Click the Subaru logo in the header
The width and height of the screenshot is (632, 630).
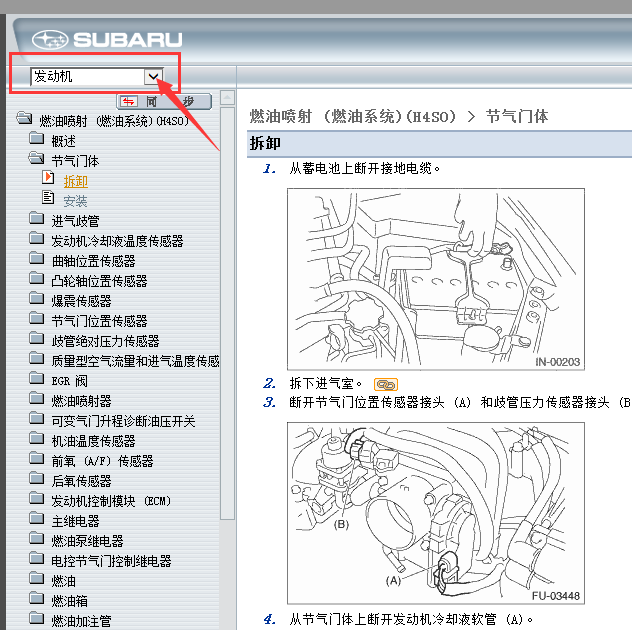[107, 40]
